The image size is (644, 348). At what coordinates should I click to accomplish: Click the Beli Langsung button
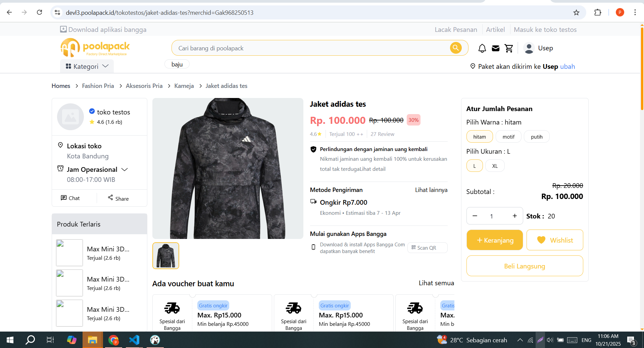(524, 266)
